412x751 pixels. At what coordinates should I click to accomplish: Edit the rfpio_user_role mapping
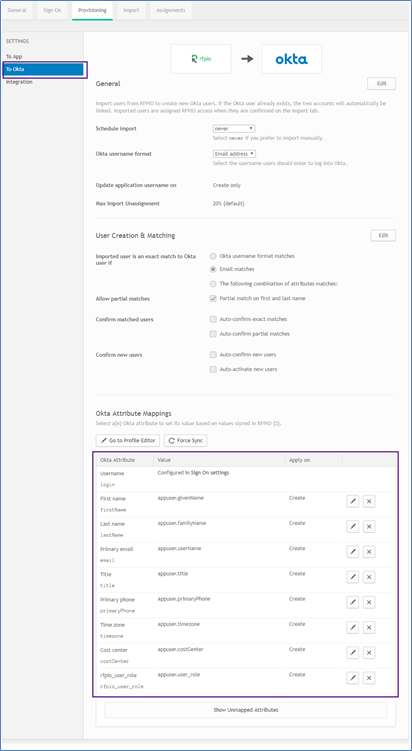coord(353,678)
